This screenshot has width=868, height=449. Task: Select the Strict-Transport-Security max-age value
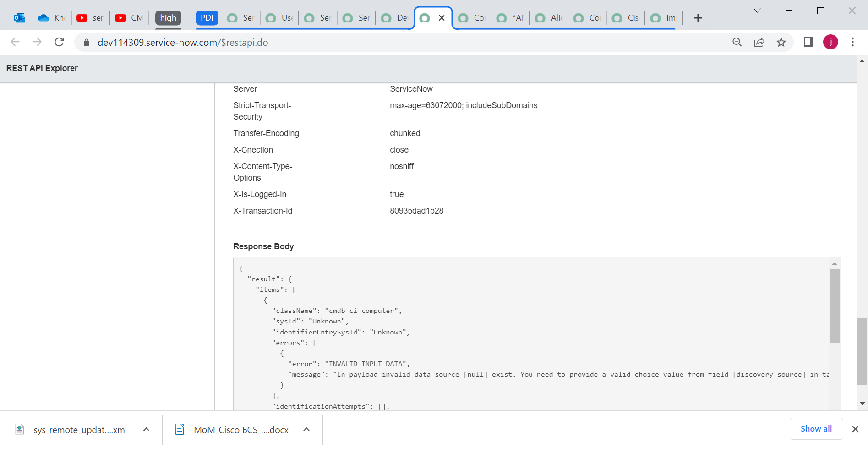point(464,105)
